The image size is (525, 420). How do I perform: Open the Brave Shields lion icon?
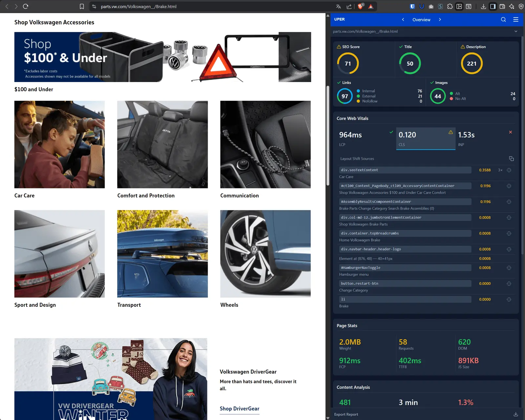360,6
